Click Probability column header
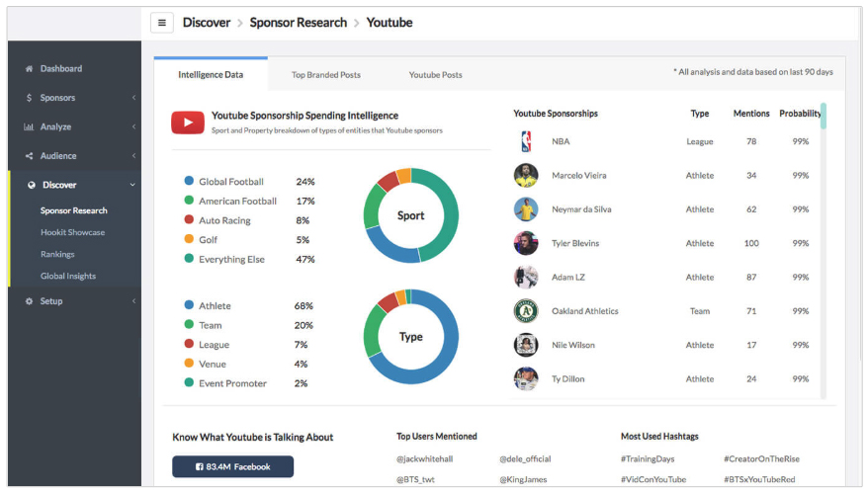This screenshot has height=494, width=868. (800, 114)
